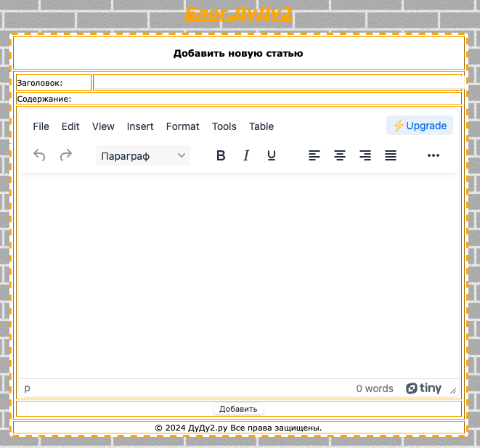Image resolution: width=480 pixels, height=448 pixels.
Task: Open the Edit menu
Action: point(70,126)
